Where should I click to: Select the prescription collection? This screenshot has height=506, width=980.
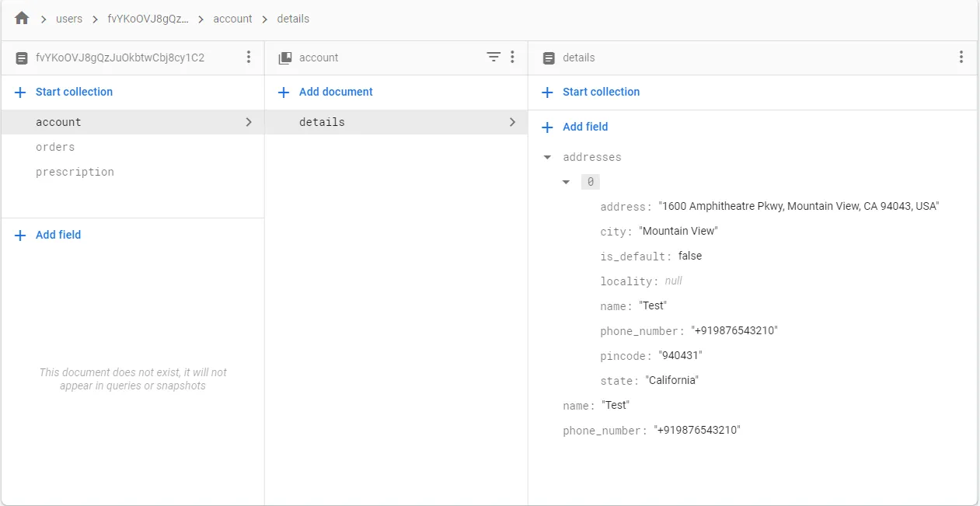(x=75, y=172)
